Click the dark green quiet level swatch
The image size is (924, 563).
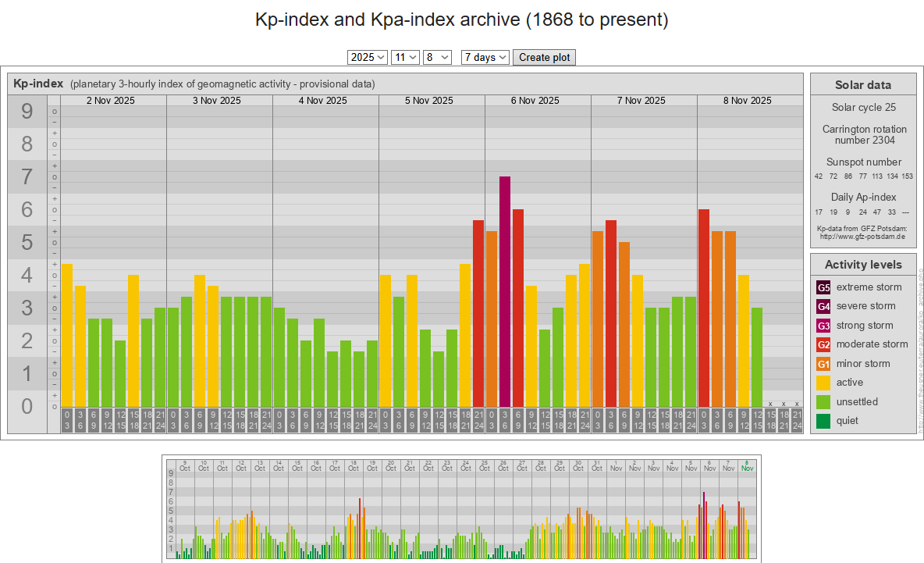(823, 421)
